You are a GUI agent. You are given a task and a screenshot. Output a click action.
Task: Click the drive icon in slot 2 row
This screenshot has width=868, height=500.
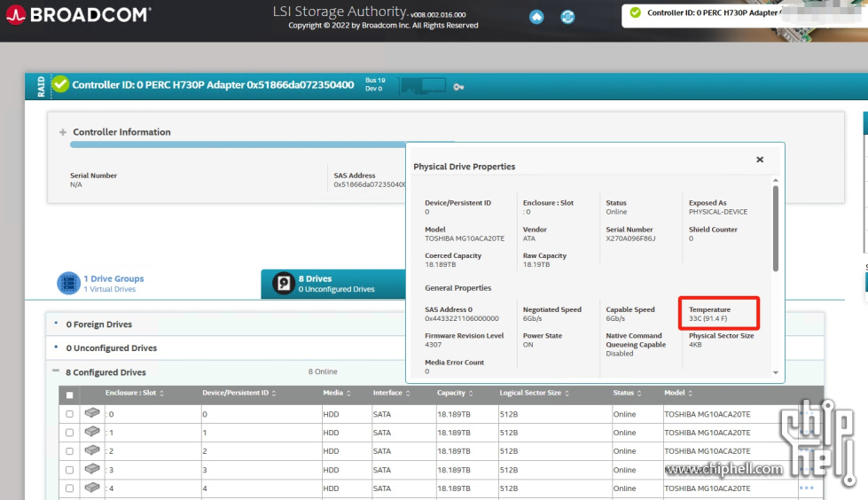pos(92,450)
